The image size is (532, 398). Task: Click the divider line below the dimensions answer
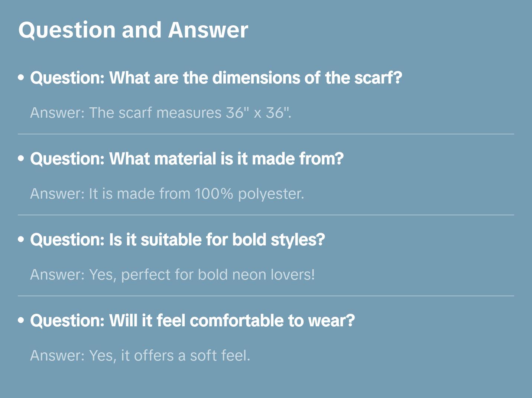point(266,134)
